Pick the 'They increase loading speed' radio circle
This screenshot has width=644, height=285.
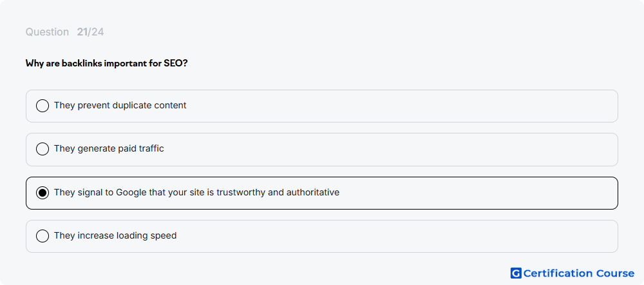43,236
